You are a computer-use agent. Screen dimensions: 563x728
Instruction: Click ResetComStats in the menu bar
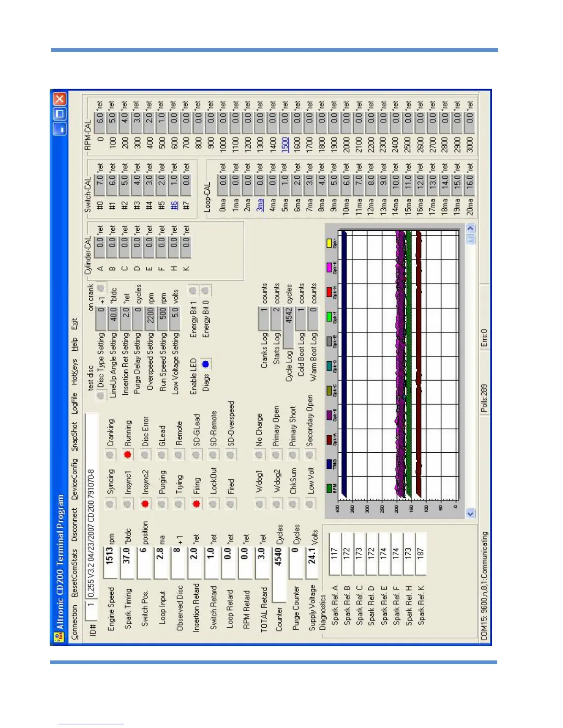75,573
